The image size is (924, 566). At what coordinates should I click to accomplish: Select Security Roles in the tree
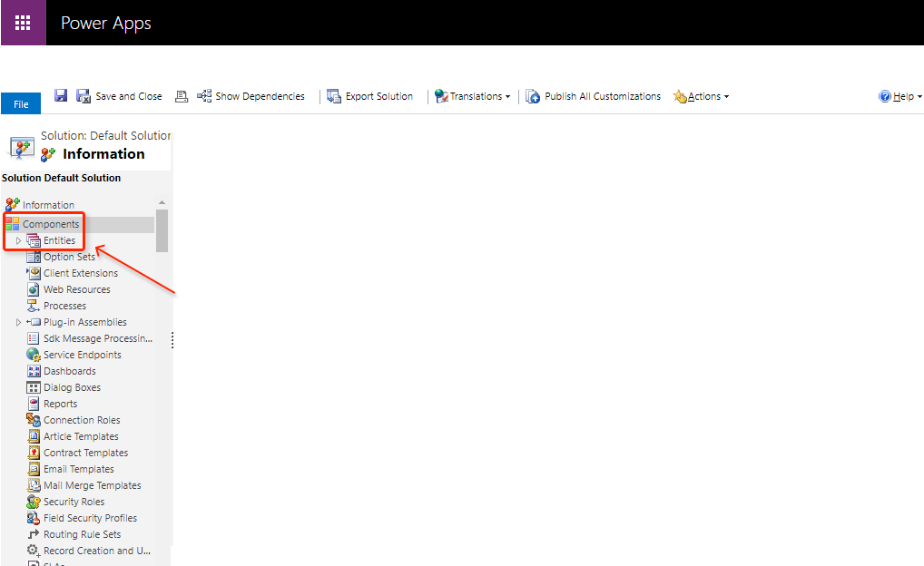(x=74, y=502)
